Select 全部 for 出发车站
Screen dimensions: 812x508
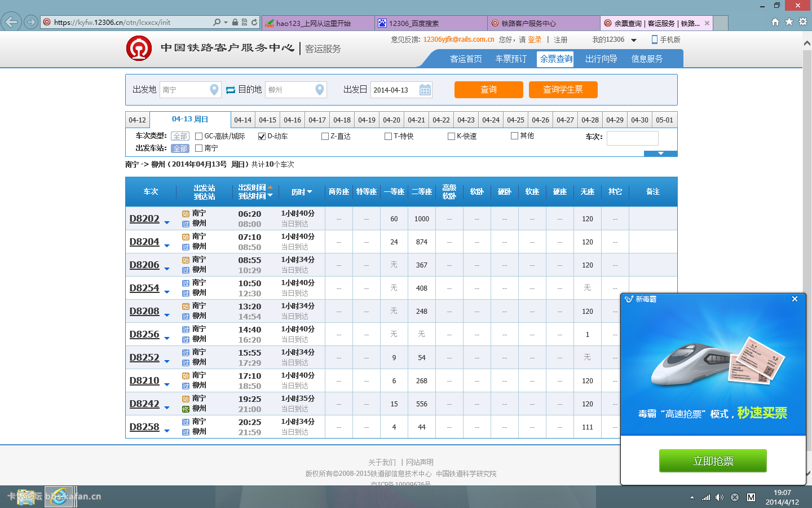[180, 148]
